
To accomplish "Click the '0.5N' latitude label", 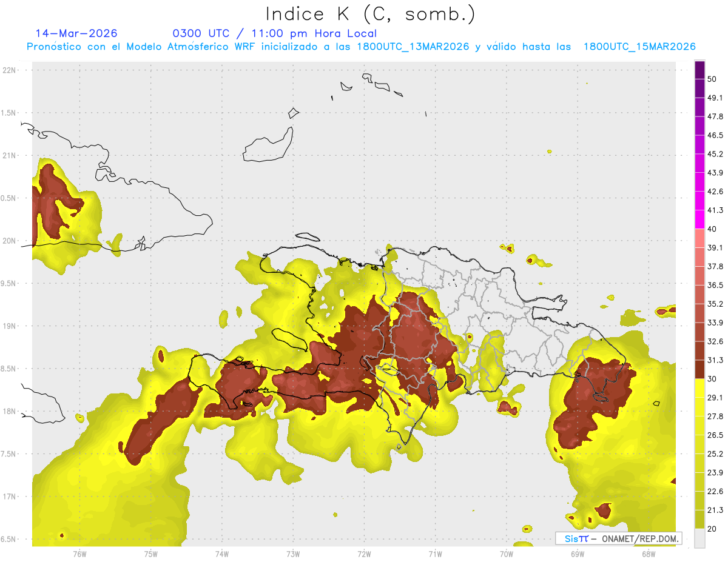I will (x=9, y=198).
